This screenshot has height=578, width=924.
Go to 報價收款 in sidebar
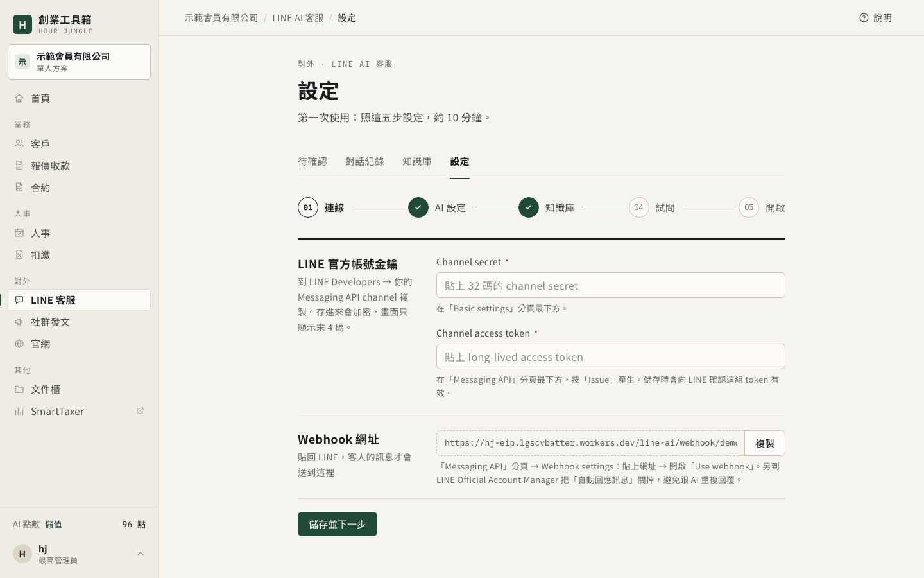(x=79, y=166)
